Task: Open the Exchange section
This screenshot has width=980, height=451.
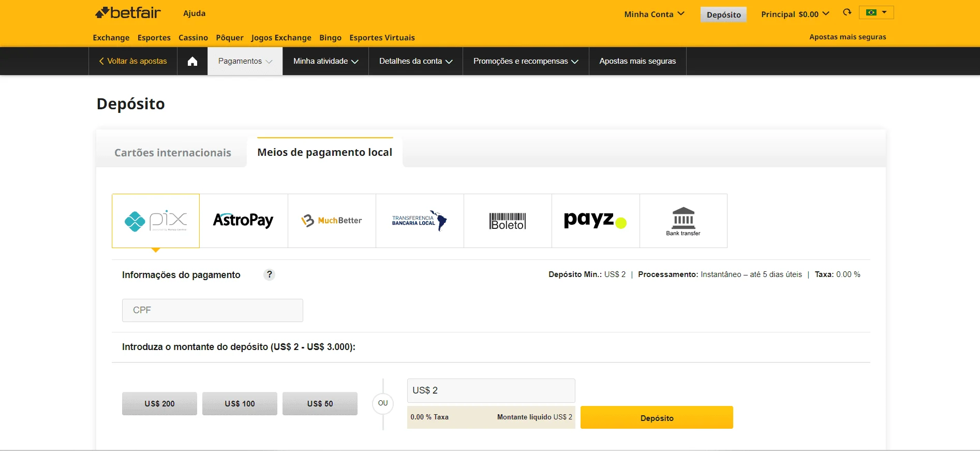Action: point(111,37)
